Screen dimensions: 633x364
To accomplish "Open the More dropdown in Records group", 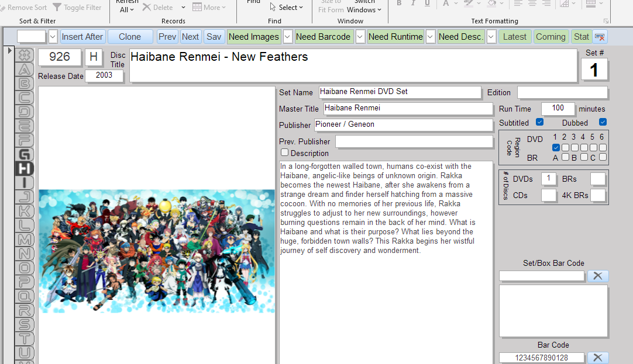I will tap(209, 7).
